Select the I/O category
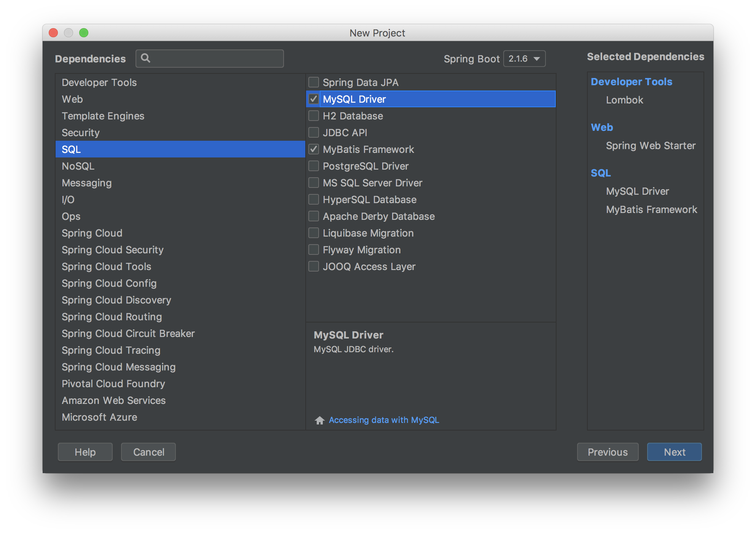 click(180, 199)
